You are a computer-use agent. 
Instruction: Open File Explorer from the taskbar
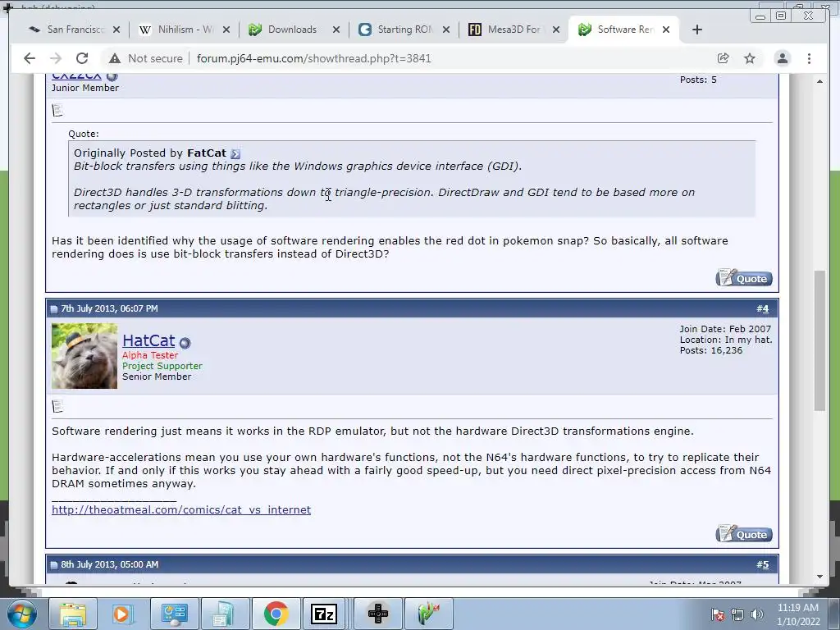(x=73, y=614)
